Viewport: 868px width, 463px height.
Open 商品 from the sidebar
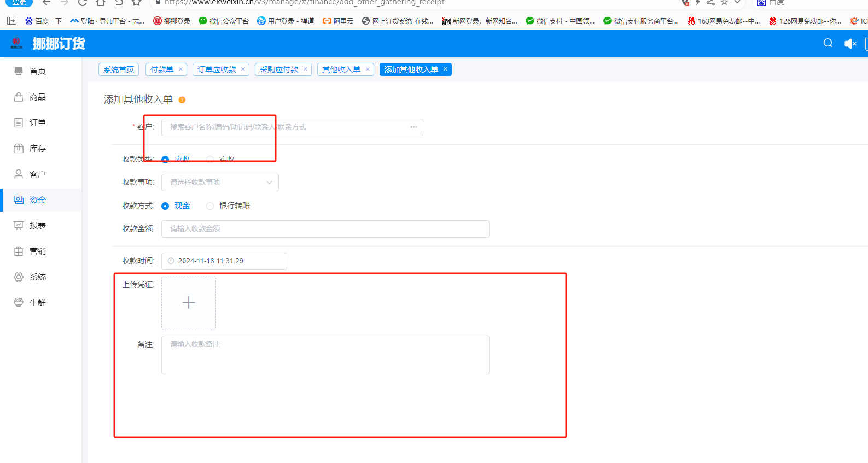[x=37, y=97]
